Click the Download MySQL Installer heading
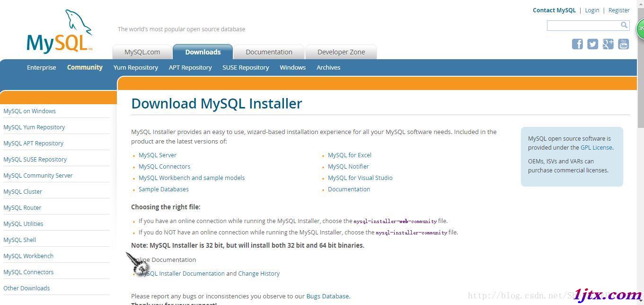644x305 pixels. tap(217, 103)
